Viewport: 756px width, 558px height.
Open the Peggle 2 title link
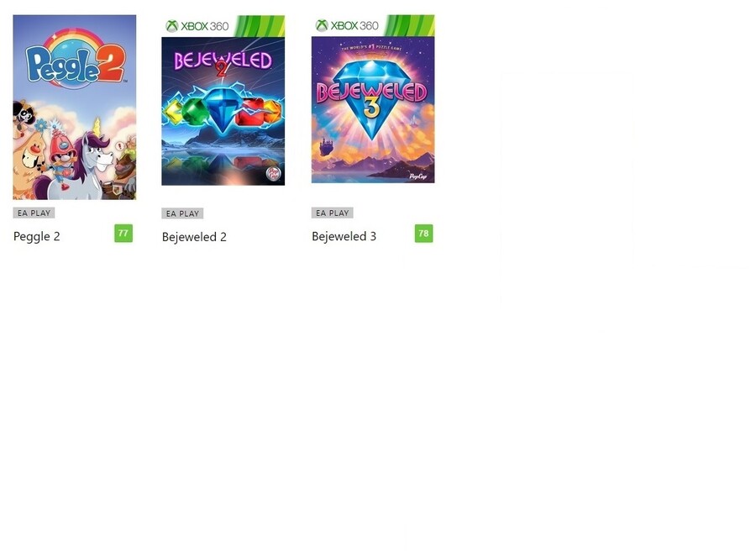point(37,236)
